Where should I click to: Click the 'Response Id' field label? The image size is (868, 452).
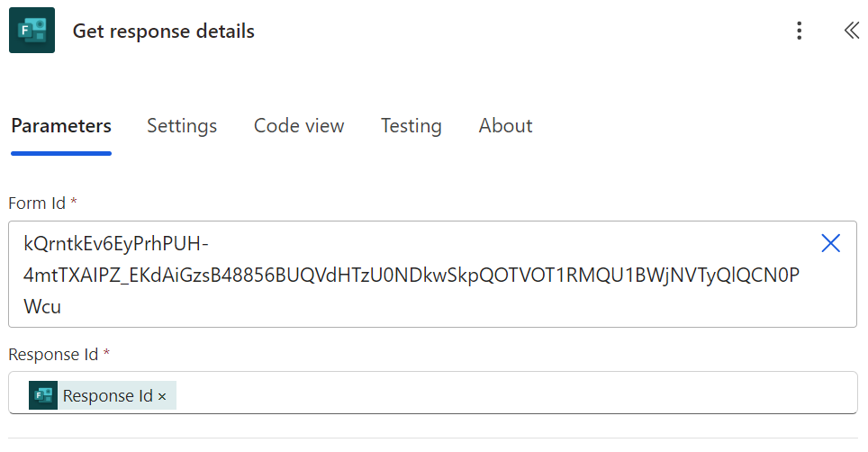tap(53, 355)
